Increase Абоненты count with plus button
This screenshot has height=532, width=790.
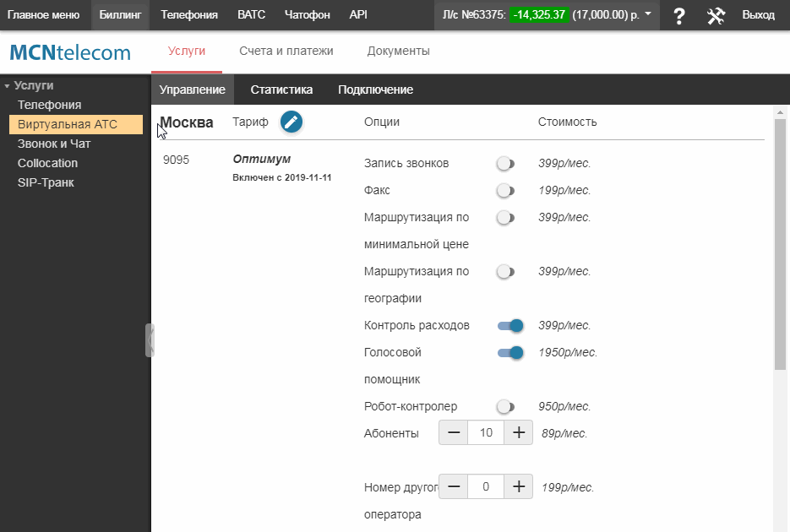tap(519, 433)
